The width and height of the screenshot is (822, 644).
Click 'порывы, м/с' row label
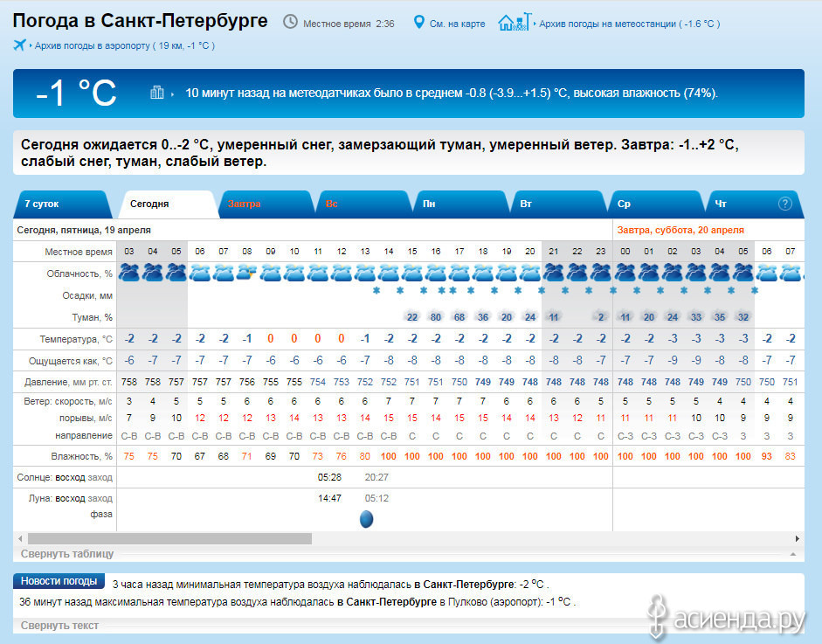pyautogui.click(x=86, y=418)
